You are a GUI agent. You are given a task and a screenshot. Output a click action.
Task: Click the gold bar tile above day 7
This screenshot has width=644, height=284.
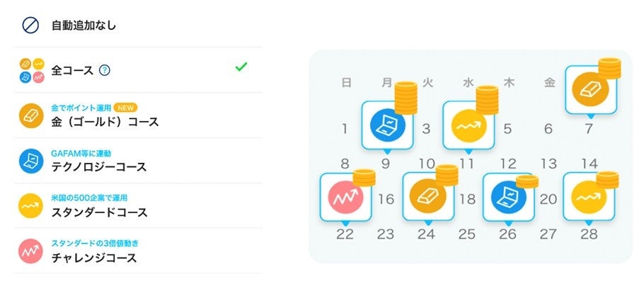[x=590, y=89]
